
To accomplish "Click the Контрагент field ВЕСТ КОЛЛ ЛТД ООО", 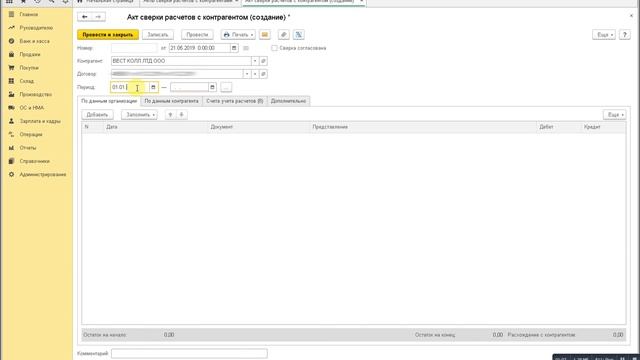I will tap(181, 61).
